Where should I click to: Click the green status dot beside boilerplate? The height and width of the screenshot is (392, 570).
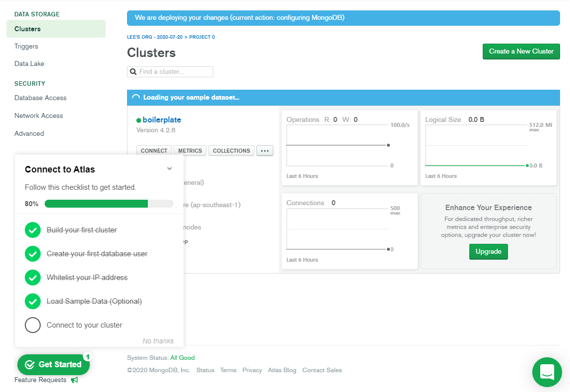(138, 120)
